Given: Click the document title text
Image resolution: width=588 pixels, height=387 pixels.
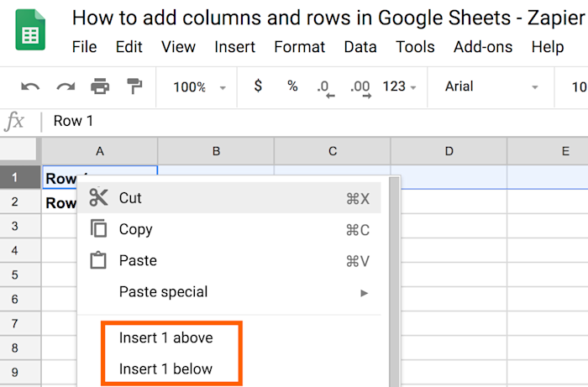Looking at the screenshot, I should (x=328, y=18).
